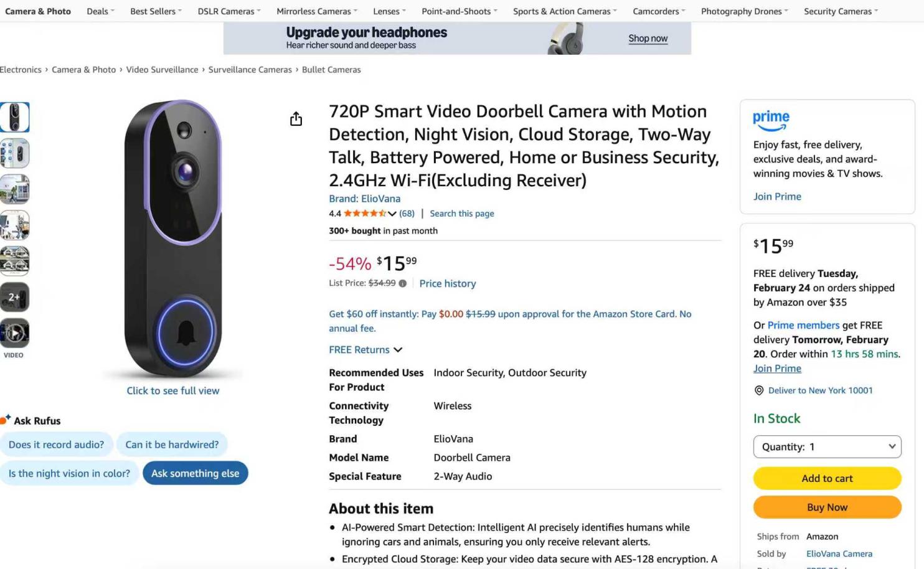Select the first doorbell image thumbnail
The width and height of the screenshot is (924, 569).
click(x=14, y=117)
